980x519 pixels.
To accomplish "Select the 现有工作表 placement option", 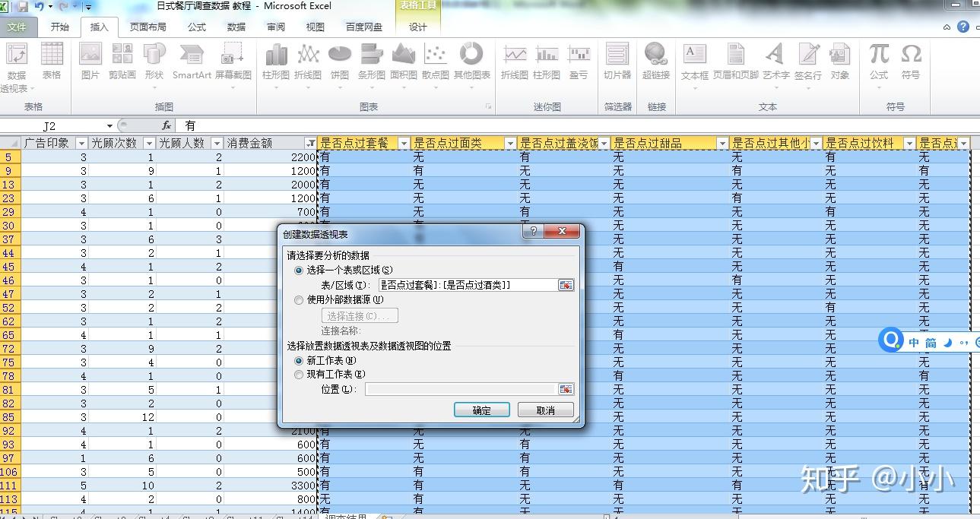I will point(298,375).
